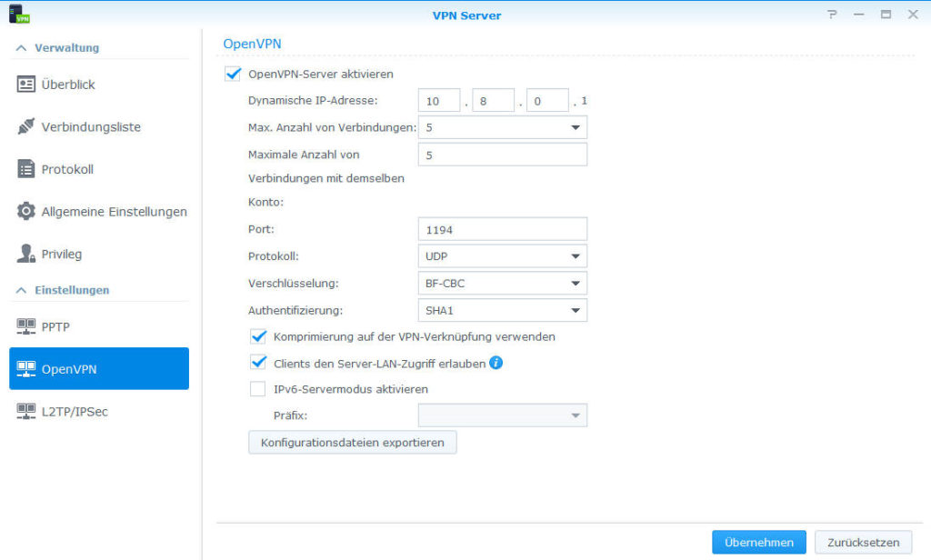The width and height of the screenshot is (931, 560).
Task: Open the Max. Anzahl von Verbindungen dropdown
Action: click(x=502, y=127)
